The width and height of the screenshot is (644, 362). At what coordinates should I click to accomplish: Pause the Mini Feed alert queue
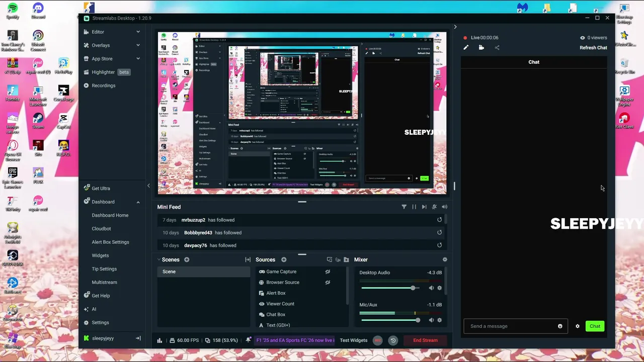(x=414, y=207)
